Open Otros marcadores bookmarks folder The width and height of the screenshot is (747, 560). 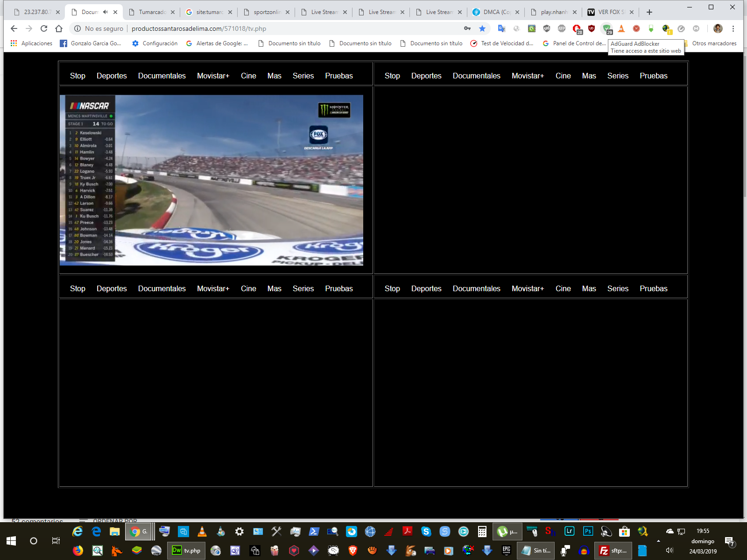(713, 43)
